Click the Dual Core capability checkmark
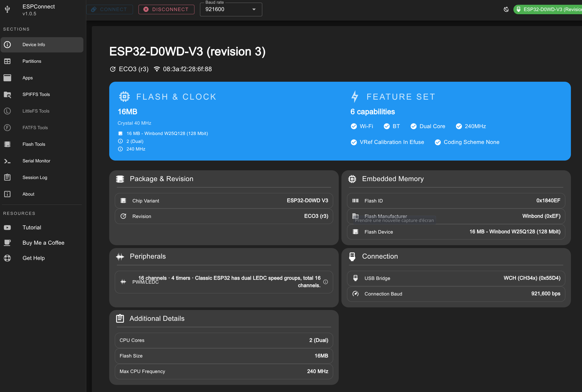 click(x=413, y=126)
